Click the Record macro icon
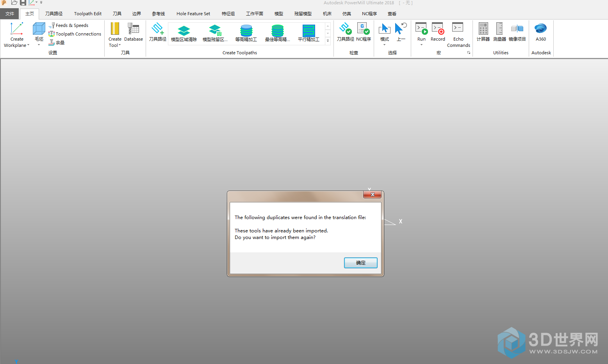The image size is (608, 364). pyautogui.click(x=438, y=29)
